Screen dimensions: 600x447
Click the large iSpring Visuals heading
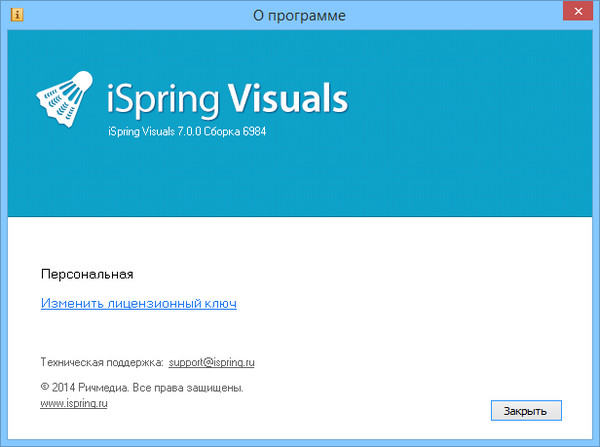tap(227, 99)
